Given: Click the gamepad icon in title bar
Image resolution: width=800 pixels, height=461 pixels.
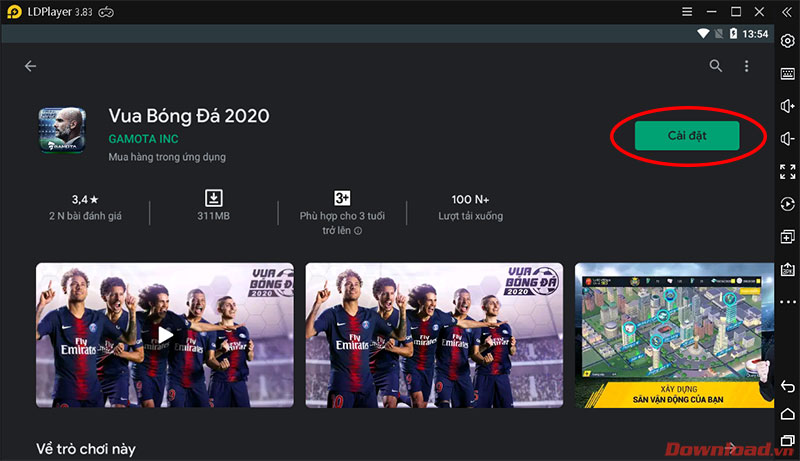Looking at the screenshot, I should click(106, 12).
